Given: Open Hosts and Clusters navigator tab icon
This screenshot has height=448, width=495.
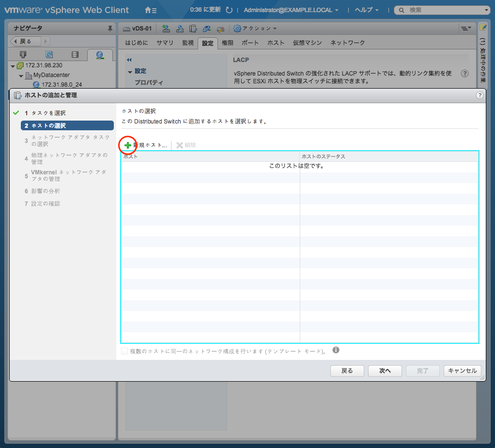Looking at the screenshot, I should (x=23, y=55).
